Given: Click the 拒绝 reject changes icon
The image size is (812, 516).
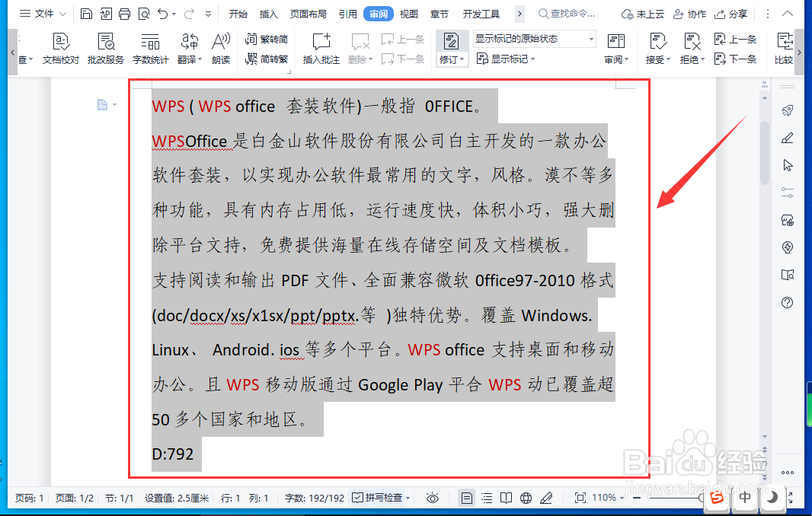Looking at the screenshot, I should [x=692, y=41].
